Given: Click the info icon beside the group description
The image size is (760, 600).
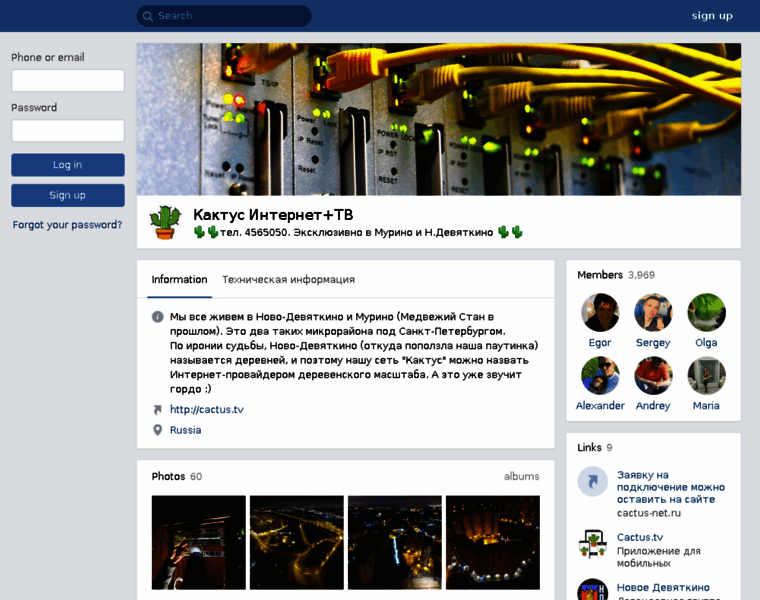Looking at the screenshot, I should pyautogui.click(x=158, y=316).
